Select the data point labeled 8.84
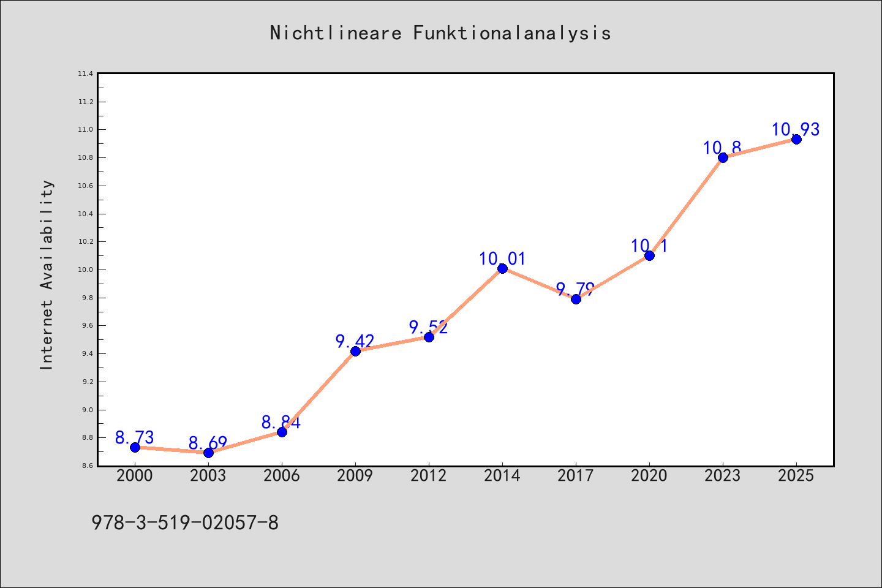The image size is (882, 588). 282,432
